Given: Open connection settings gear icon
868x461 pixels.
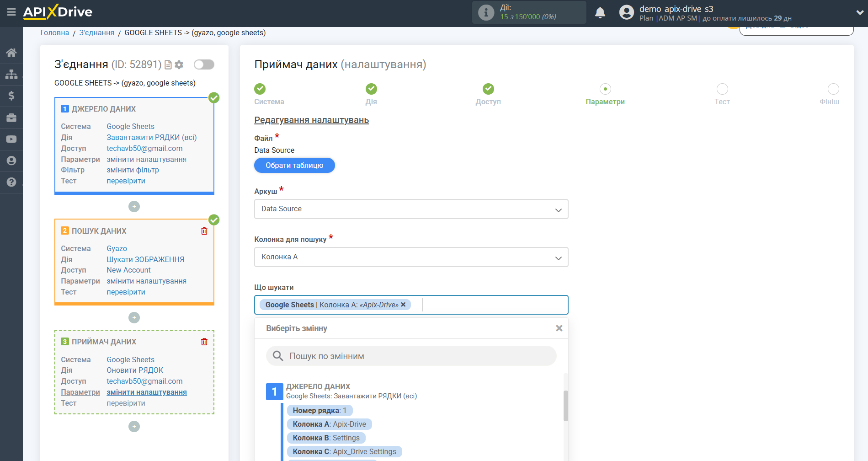Looking at the screenshot, I should tap(179, 65).
